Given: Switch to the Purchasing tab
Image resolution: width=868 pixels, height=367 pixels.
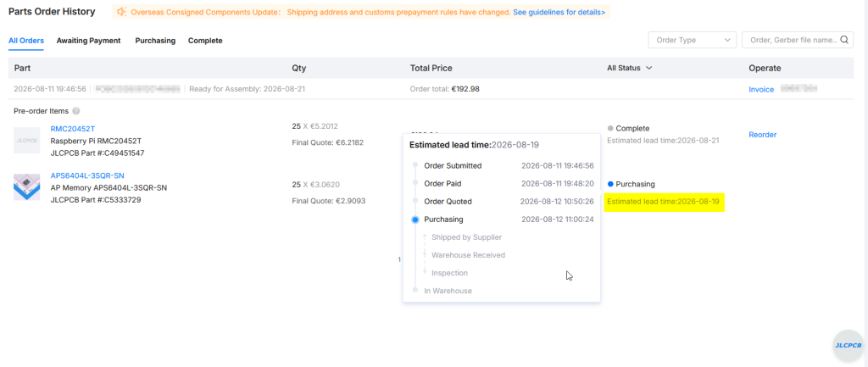Looking at the screenshot, I should (155, 41).
